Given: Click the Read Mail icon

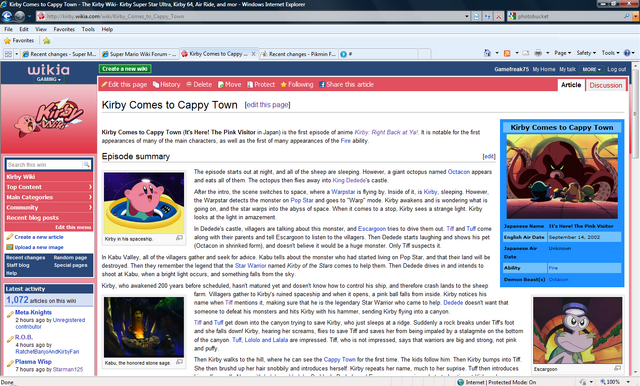Looking at the screenshot, I should [525, 53].
